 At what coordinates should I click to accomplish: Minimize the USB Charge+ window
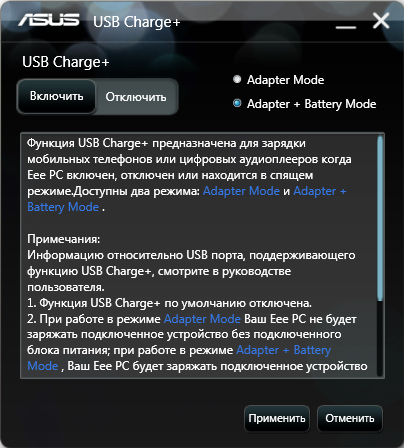346,27
